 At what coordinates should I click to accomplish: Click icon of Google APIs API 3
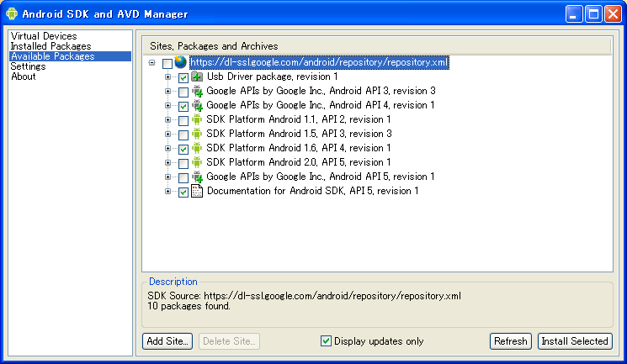pyautogui.click(x=197, y=91)
